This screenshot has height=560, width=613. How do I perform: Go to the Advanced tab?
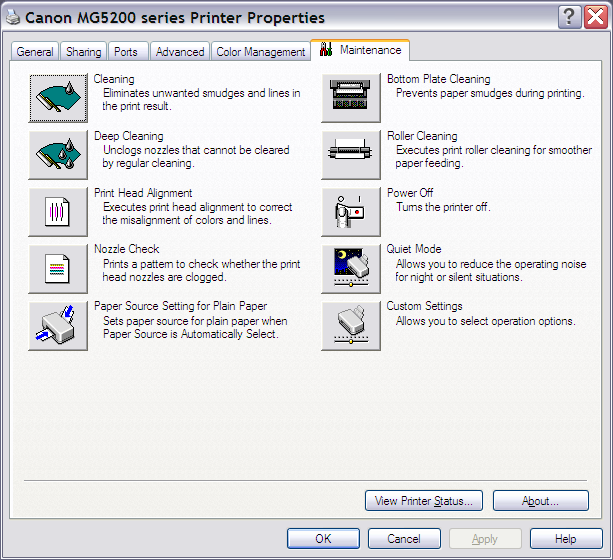pos(180,52)
